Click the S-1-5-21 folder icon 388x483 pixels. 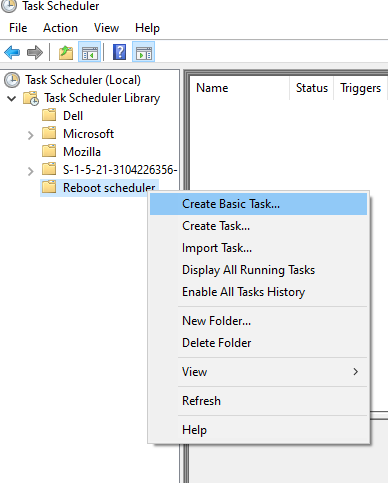pos(49,169)
